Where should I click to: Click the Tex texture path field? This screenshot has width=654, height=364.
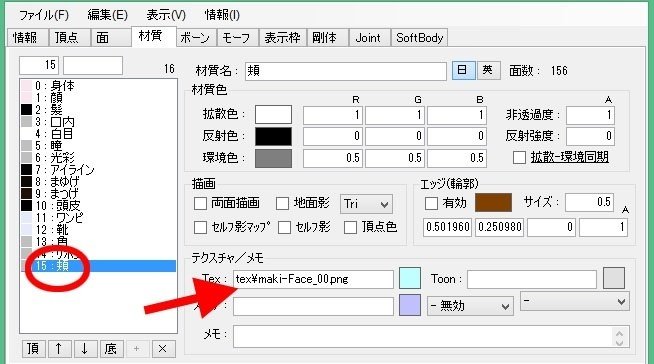tap(313, 279)
